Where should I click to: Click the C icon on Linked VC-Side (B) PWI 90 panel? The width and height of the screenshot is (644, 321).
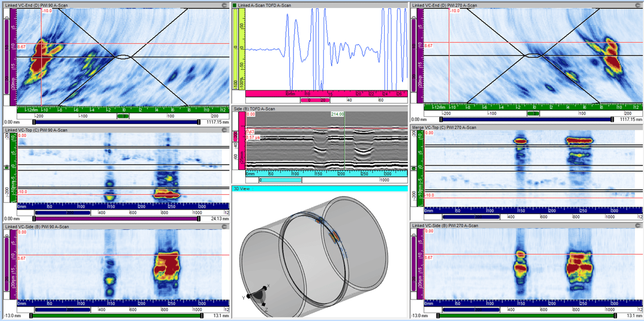(x=225, y=227)
